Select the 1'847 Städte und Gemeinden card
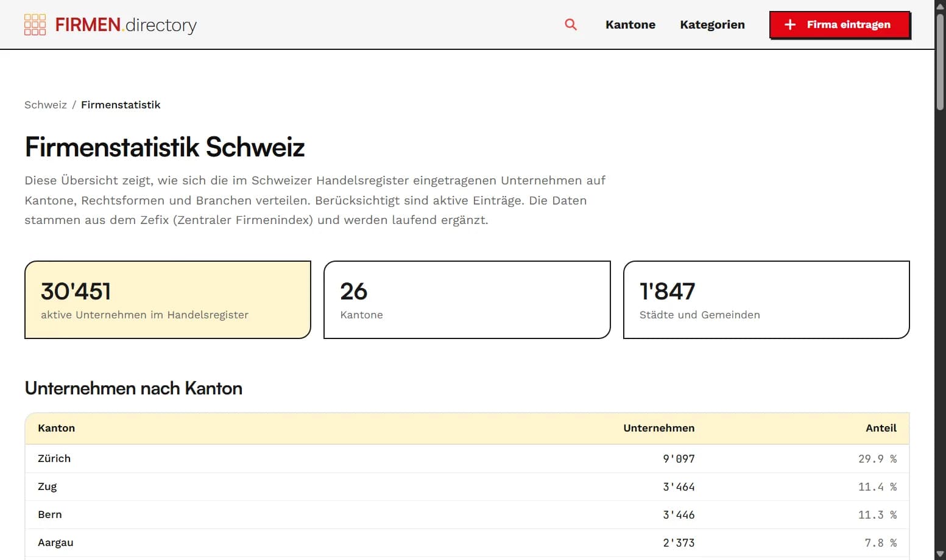Image resolution: width=946 pixels, height=560 pixels. [x=766, y=299]
